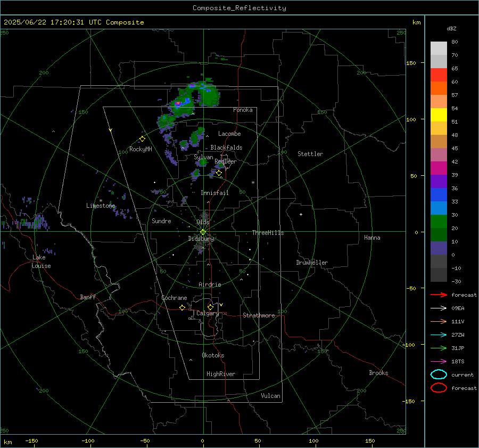479x448 pixels.
Task: Click the slate purple swatch below 10 dBZ
Action: pos(439,248)
